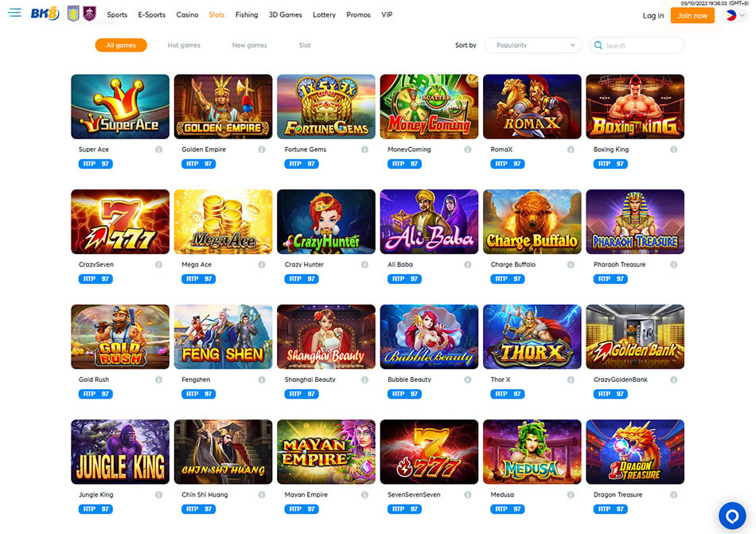Show info icon for Boxing King
Image resolution: width=756 pixels, height=534 pixels.
(x=673, y=150)
